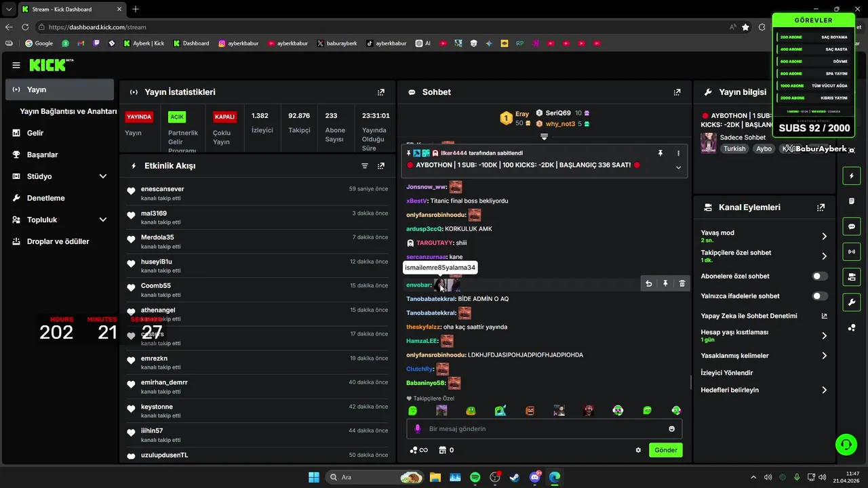Toggle the wrench icon in right sidebar

852,302
